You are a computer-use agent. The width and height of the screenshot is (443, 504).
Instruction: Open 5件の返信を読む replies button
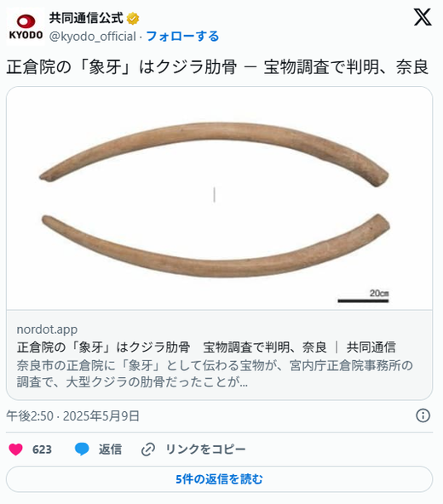(219, 479)
